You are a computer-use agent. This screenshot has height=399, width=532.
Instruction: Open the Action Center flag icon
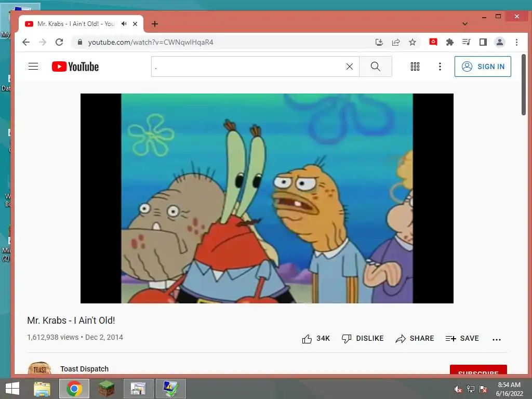(483, 389)
